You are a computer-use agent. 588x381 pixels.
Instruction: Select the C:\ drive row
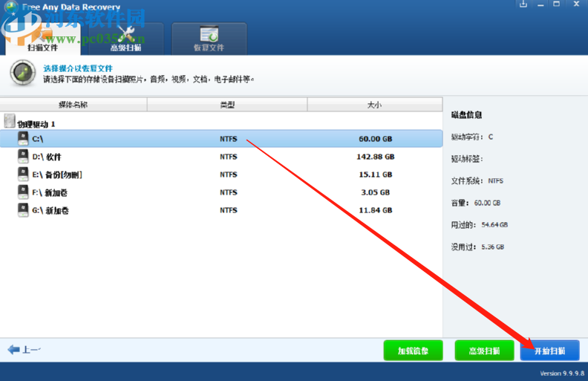221,139
